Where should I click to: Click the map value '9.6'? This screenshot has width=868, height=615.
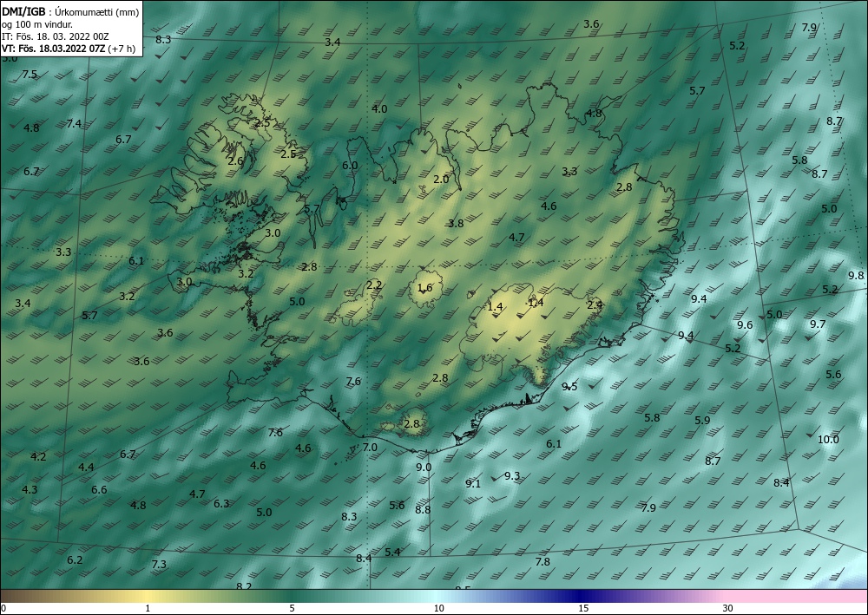tap(745, 324)
